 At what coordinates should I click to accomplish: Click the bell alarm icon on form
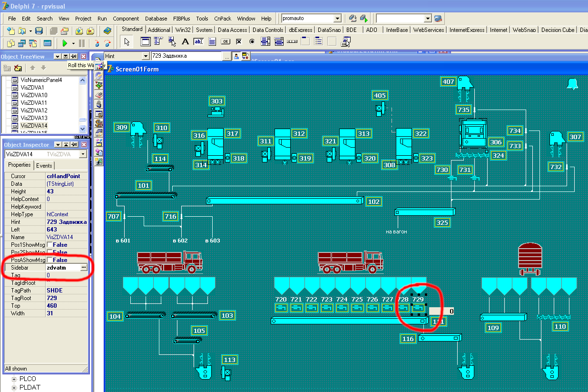[x=572, y=84]
